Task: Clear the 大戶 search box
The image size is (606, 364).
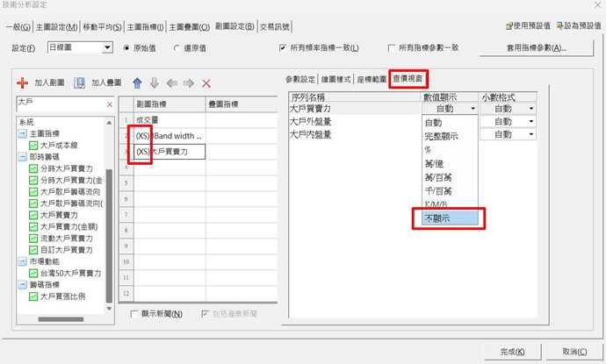Action: coord(109,104)
